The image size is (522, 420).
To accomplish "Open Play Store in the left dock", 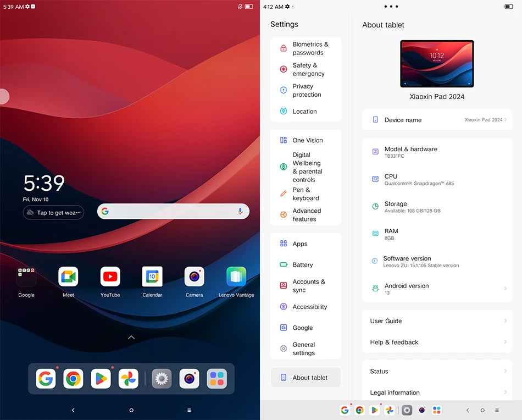I will 101,379.
